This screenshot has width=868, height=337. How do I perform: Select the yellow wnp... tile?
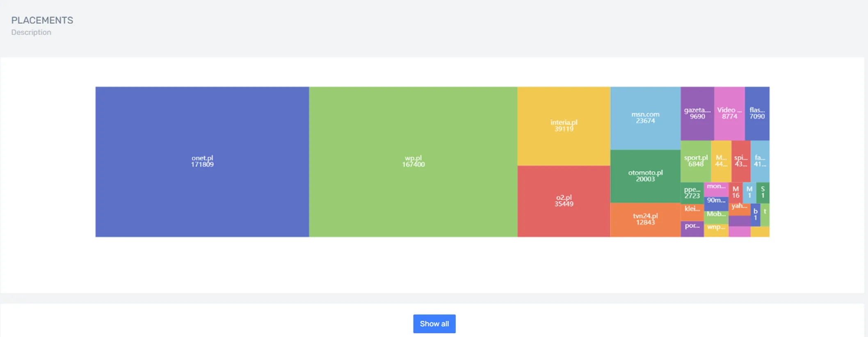click(x=716, y=229)
